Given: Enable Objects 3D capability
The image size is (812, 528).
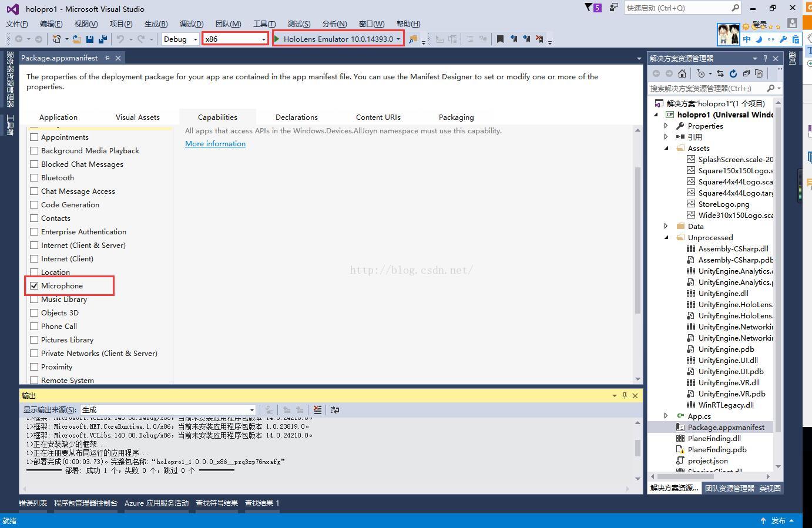Looking at the screenshot, I should pyautogui.click(x=34, y=313).
